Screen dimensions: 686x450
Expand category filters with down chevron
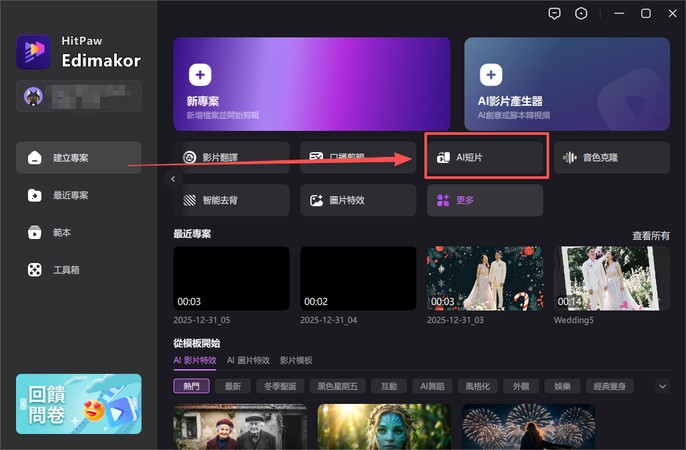click(x=662, y=386)
